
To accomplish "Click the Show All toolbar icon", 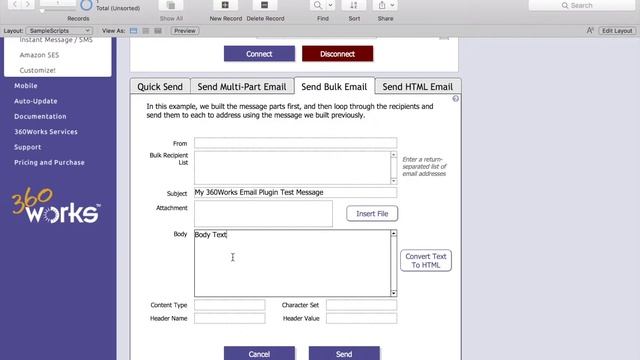I will 171,5.
